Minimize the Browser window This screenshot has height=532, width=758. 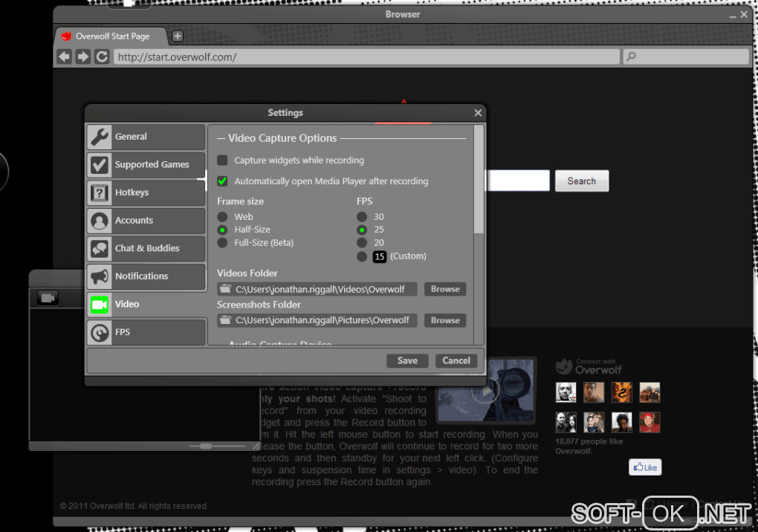coord(733,16)
